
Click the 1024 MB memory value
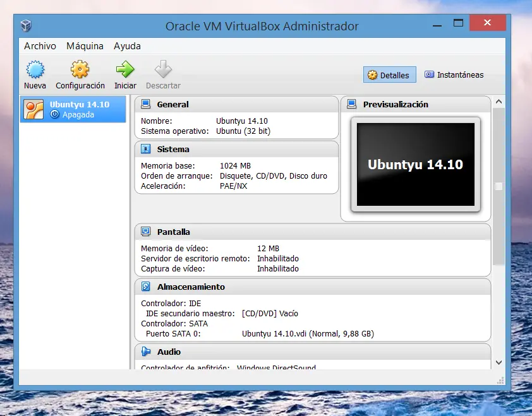[x=235, y=166]
